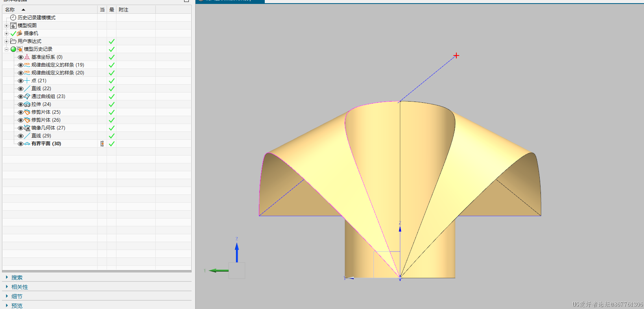Click the 模型历史记录 feature icon
Viewport: 644px width, 309px height.
click(x=20, y=49)
